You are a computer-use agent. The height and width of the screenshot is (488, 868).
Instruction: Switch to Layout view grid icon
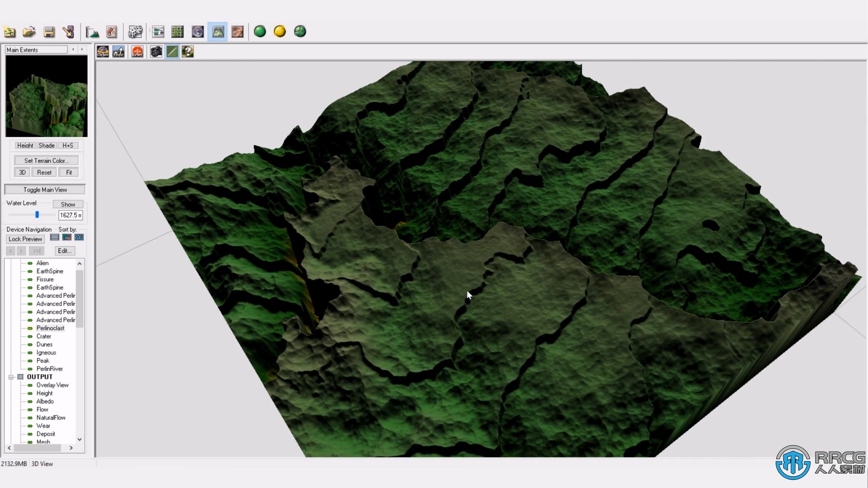[x=178, y=32]
